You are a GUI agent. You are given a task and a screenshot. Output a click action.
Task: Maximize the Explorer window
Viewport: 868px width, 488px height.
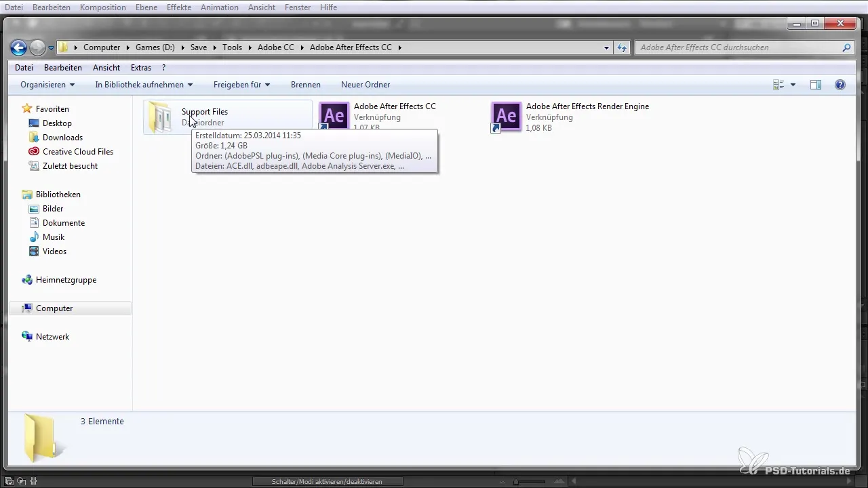coord(814,23)
